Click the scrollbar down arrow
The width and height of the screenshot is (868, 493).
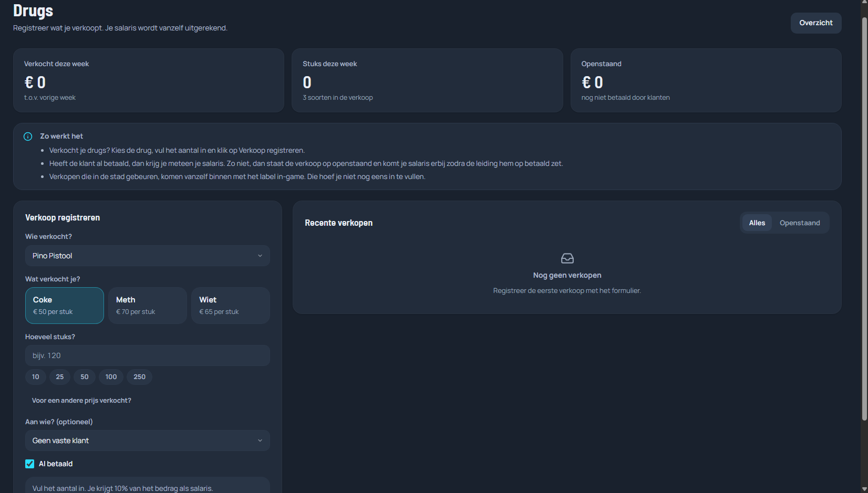(x=864, y=489)
